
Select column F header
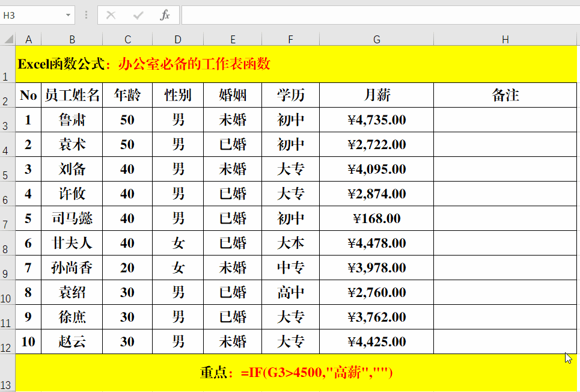[291, 40]
